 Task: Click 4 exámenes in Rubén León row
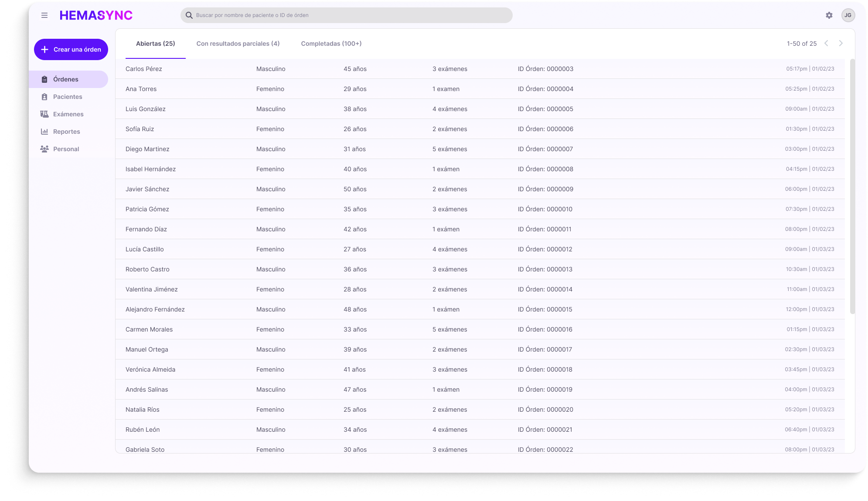tap(450, 430)
